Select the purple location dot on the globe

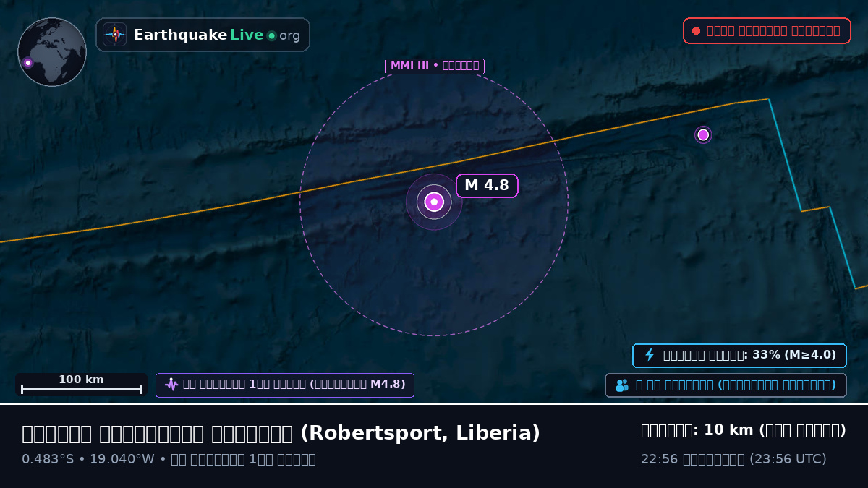click(28, 63)
